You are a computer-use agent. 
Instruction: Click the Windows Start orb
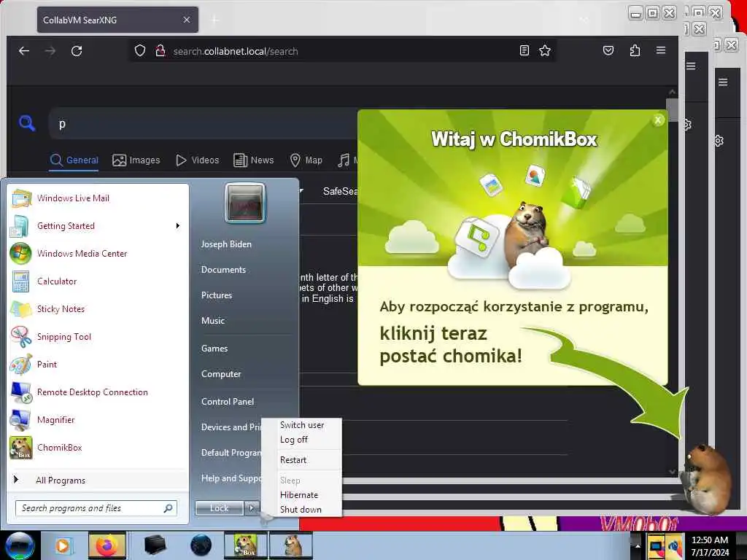coord(20,545)
